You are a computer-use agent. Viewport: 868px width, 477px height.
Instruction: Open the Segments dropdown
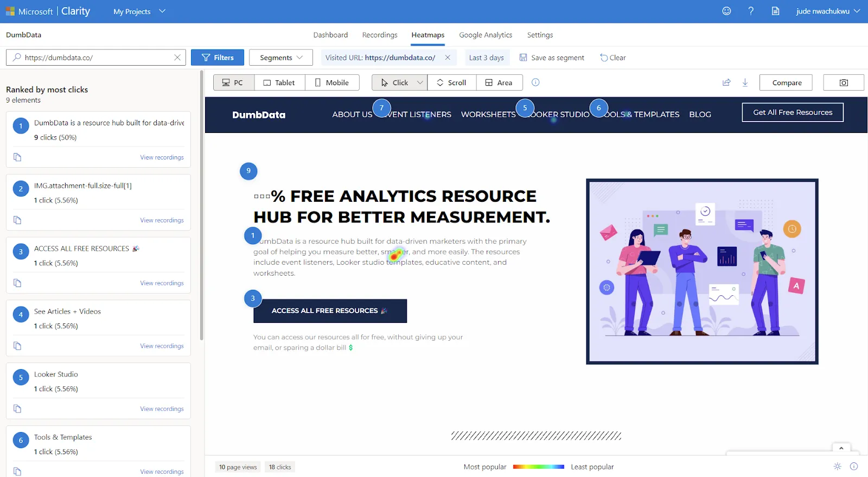[x=280, y=58]
